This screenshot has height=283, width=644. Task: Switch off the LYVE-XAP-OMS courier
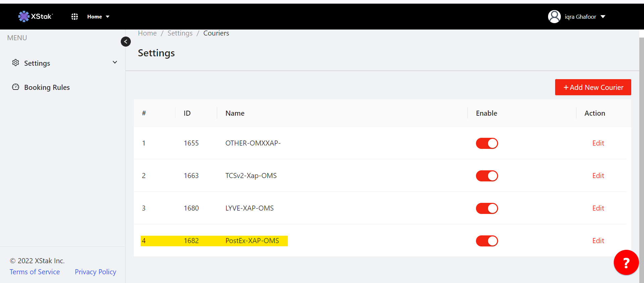487,209
